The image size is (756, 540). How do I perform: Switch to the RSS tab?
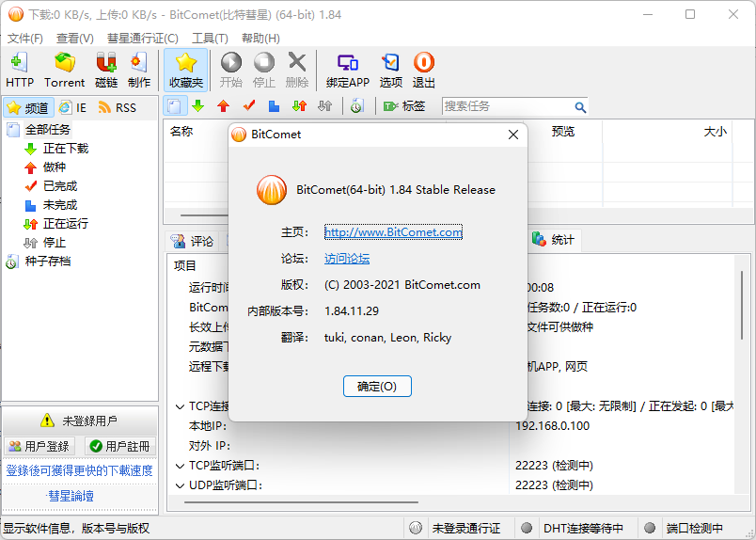coord(118,107)
